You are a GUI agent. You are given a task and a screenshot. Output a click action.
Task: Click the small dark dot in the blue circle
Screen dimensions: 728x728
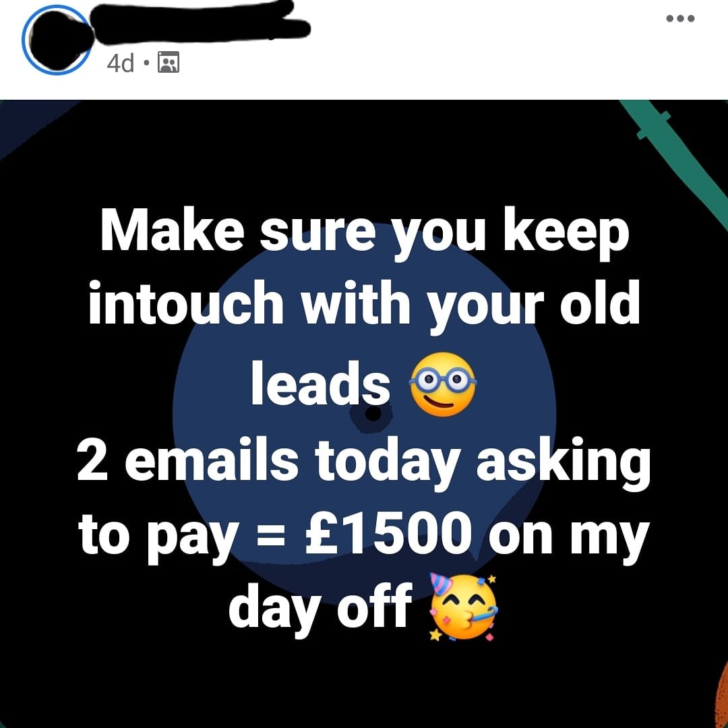coord(371,413)
